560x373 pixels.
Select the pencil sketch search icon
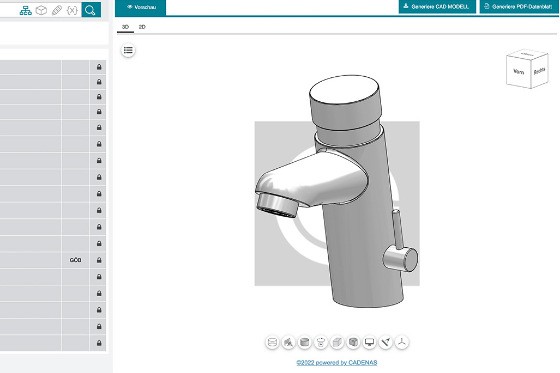point(57,10)
